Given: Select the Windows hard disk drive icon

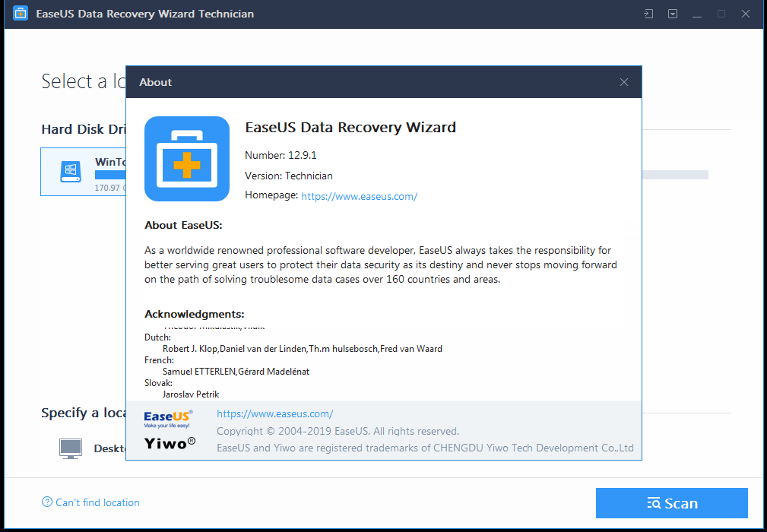Looking at the screenshot, I should tap(71, 172).
